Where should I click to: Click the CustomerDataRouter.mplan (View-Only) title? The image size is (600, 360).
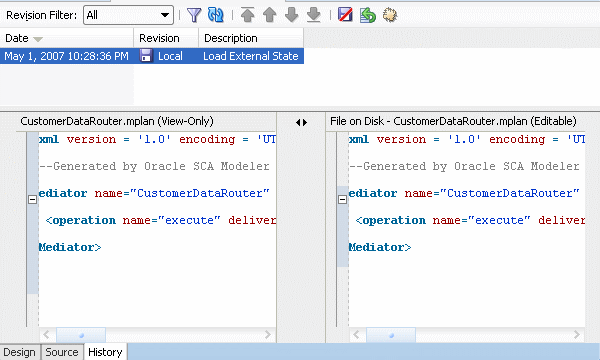(x=117, y=121)
